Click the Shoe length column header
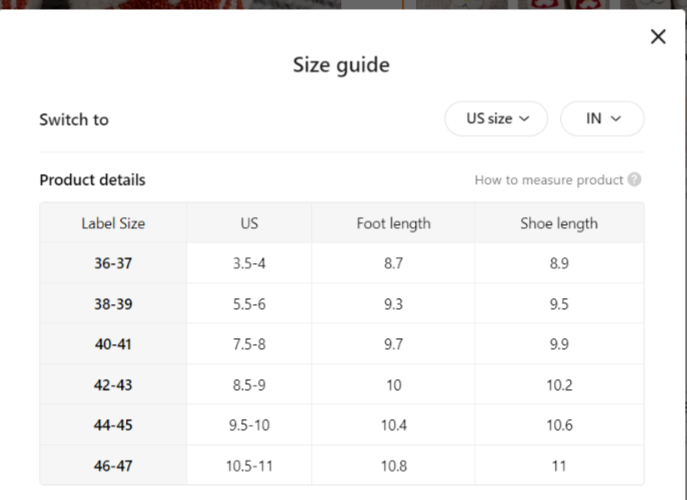Image resolution: width=687 pixels, height=500 pixels. [x=559, y=223]
